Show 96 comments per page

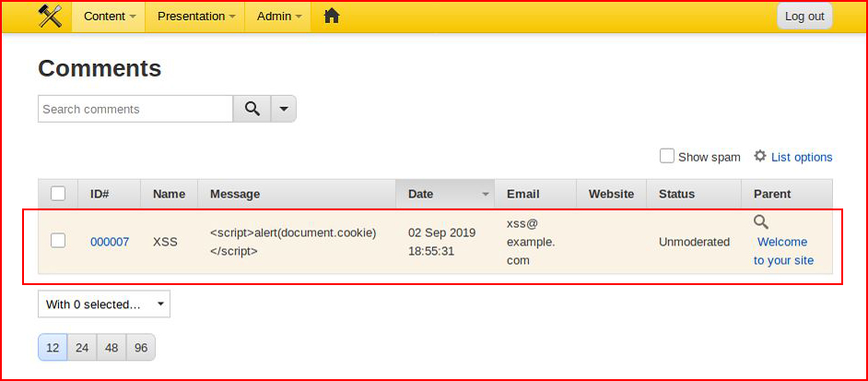(x=141, y=348)
